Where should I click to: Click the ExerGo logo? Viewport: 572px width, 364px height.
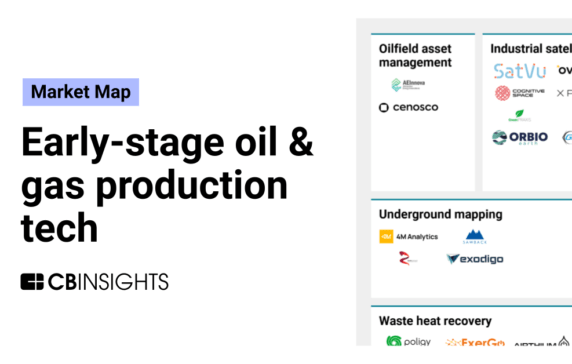(475, 342)
